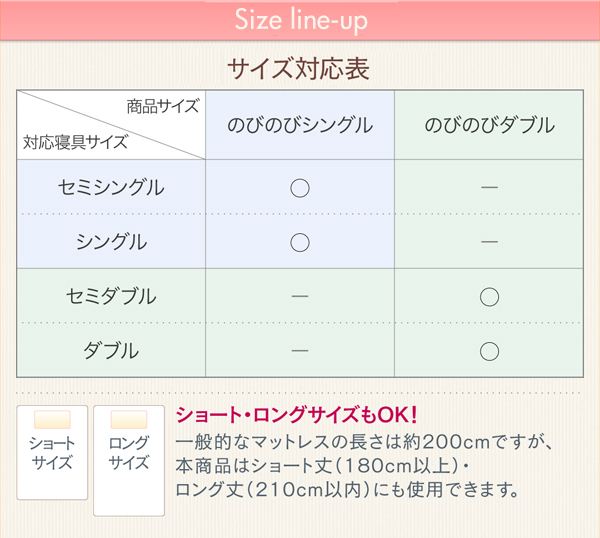Click the 商品サイズ header label
Viewport: 600px width, 538px height.
[163, 106]
